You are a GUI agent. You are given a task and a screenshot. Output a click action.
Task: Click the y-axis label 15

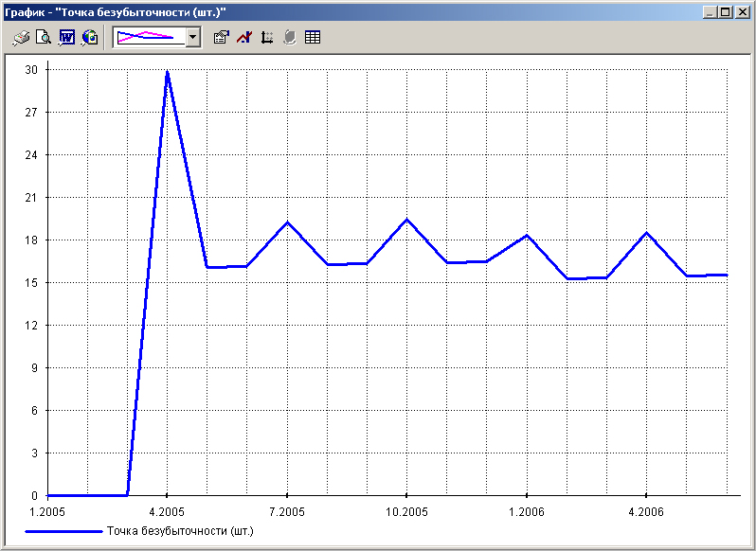pos(31,282)
